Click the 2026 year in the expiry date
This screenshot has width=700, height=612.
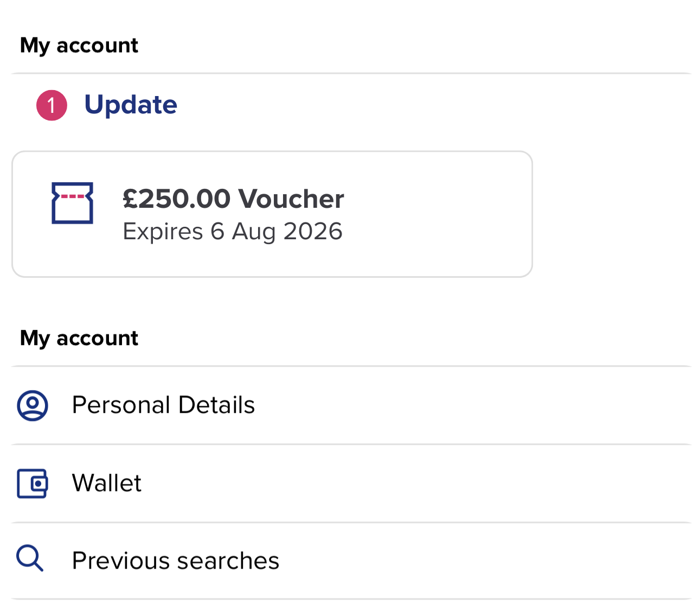click(x=313, y=232)
